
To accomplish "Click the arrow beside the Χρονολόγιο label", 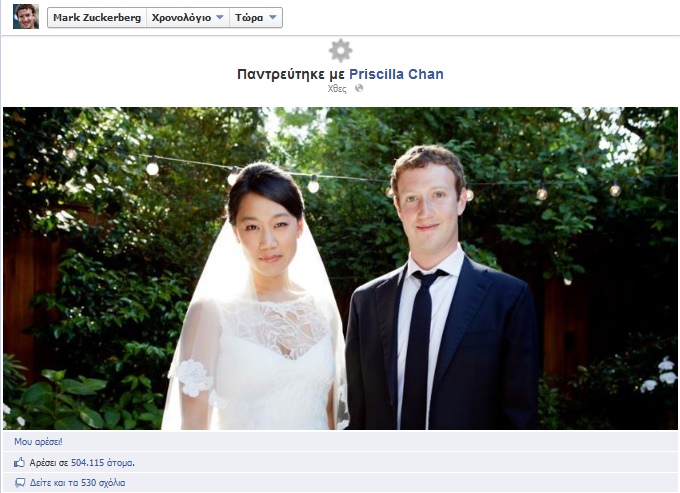I will click(220, 17).
